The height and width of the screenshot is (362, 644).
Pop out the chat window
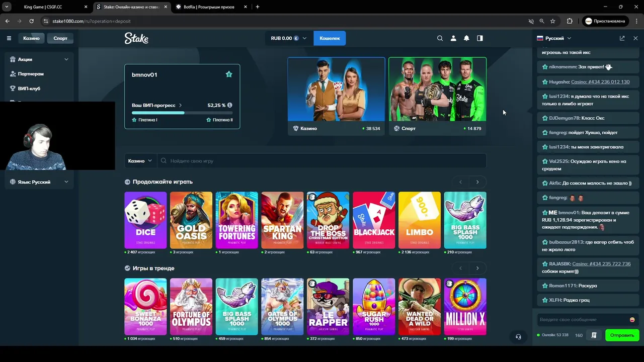622,38
